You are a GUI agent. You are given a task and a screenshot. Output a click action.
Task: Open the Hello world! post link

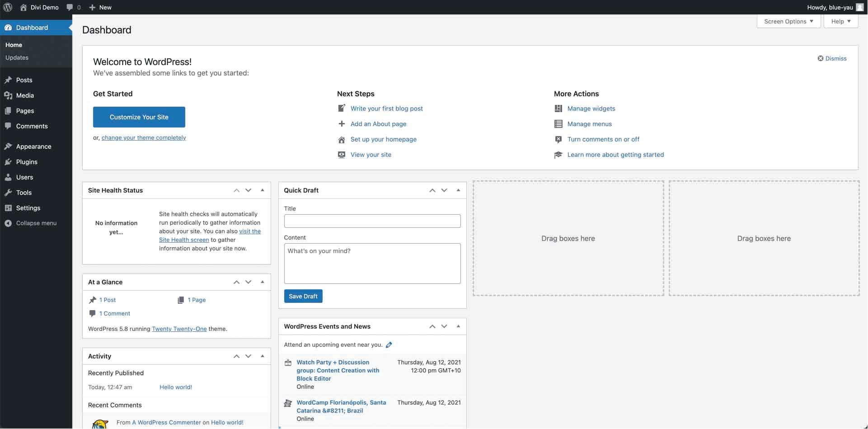click(x=175, y=387)
